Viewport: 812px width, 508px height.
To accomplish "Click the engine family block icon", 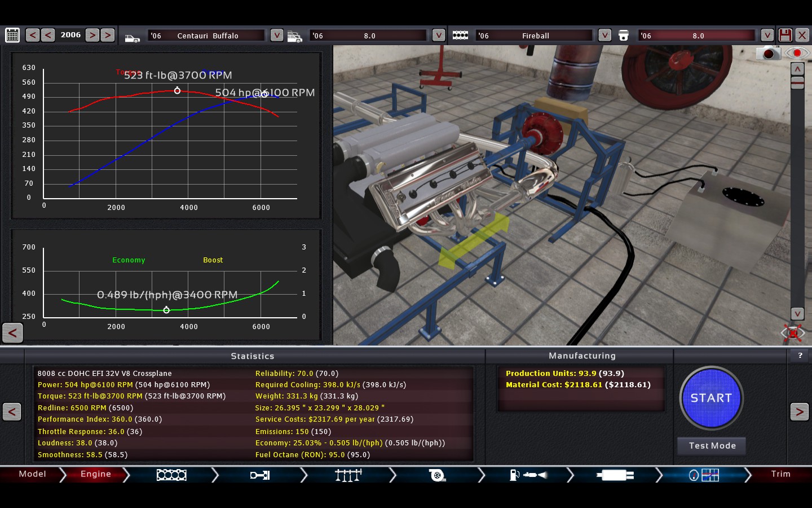I will point(460,35).
